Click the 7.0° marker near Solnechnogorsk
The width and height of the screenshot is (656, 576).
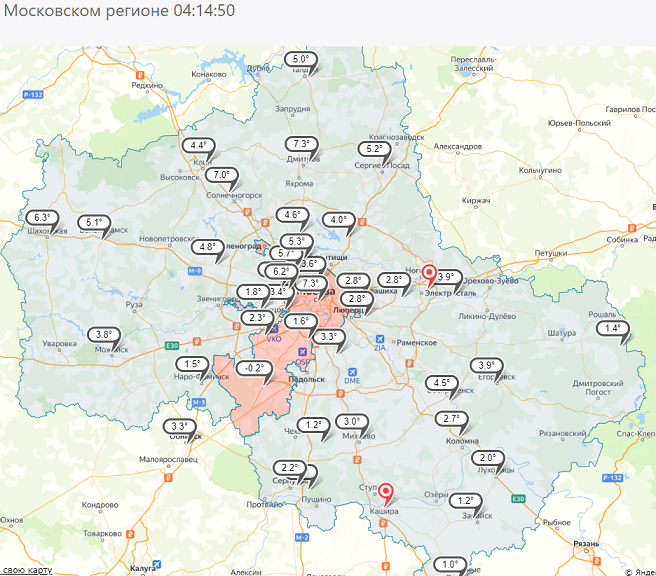(x=221, y=175)
